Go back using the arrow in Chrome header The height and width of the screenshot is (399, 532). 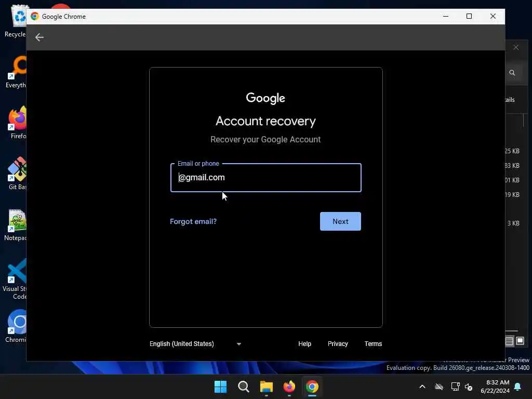point(39,37)
